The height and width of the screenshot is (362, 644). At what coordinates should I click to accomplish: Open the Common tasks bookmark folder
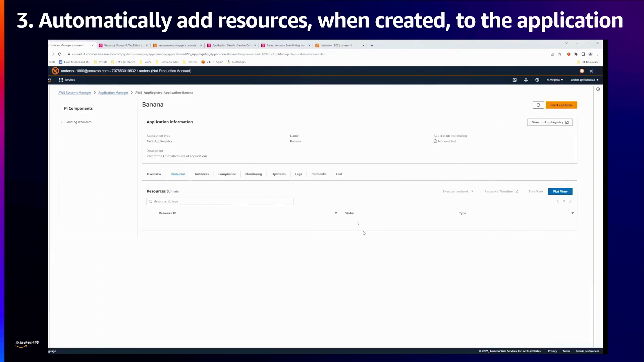167,62
